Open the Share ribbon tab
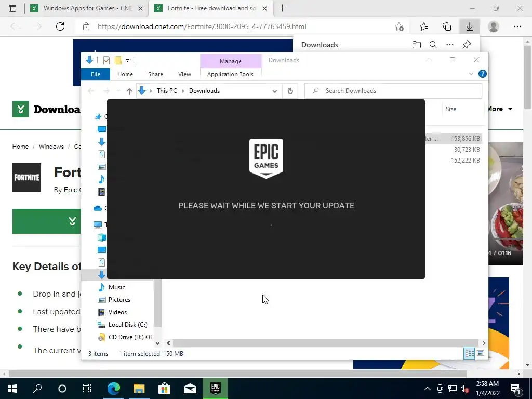This screenshot has height=399, width=532. click(155, 74)
